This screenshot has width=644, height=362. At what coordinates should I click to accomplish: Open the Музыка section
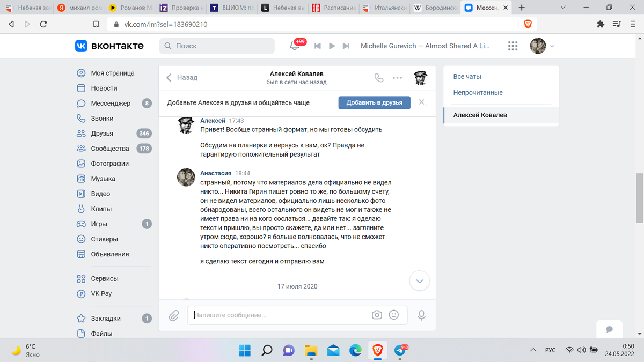coord(103,179)
